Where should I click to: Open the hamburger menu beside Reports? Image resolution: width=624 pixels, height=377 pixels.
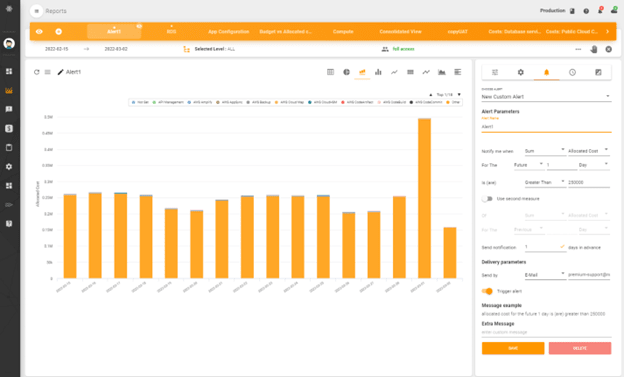37,11
